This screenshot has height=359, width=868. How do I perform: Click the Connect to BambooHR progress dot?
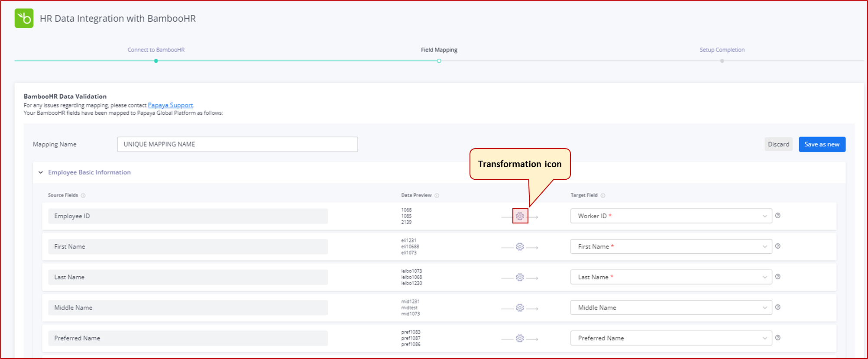click(x=156, y=61)
